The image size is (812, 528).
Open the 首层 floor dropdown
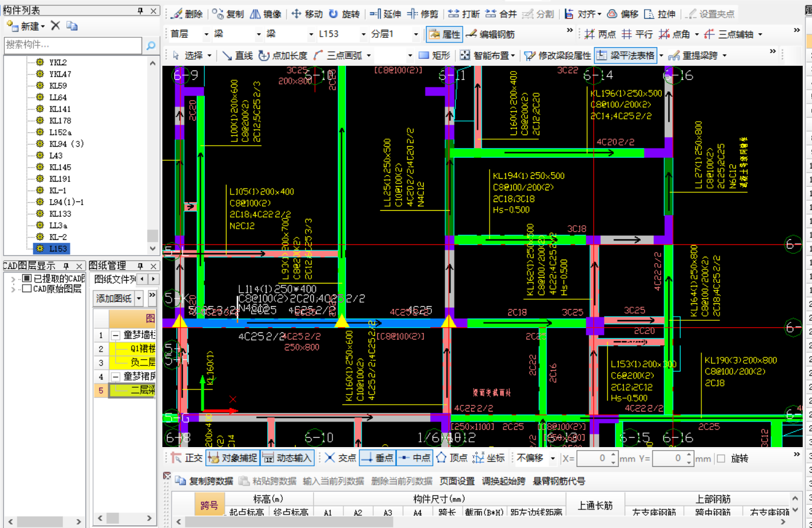[x=206, y=34]
